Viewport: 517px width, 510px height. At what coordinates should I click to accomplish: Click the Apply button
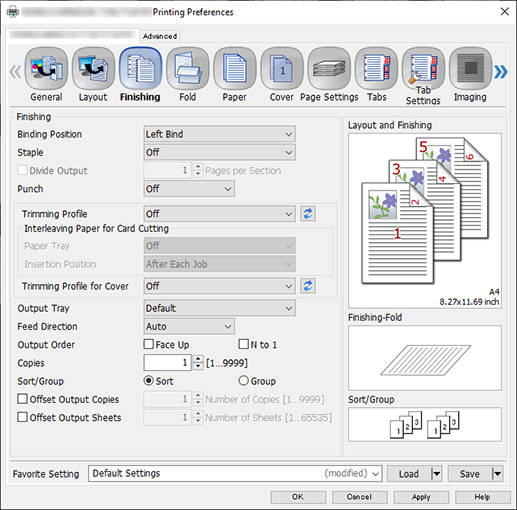(421, 497)
